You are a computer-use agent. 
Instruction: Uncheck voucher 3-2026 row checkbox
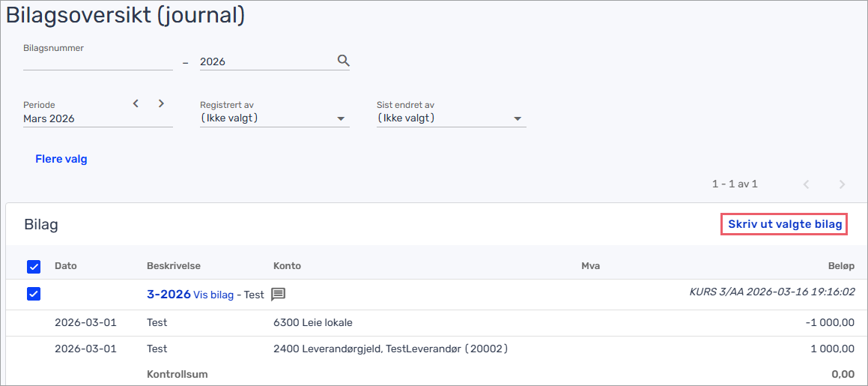click(34, 294)
